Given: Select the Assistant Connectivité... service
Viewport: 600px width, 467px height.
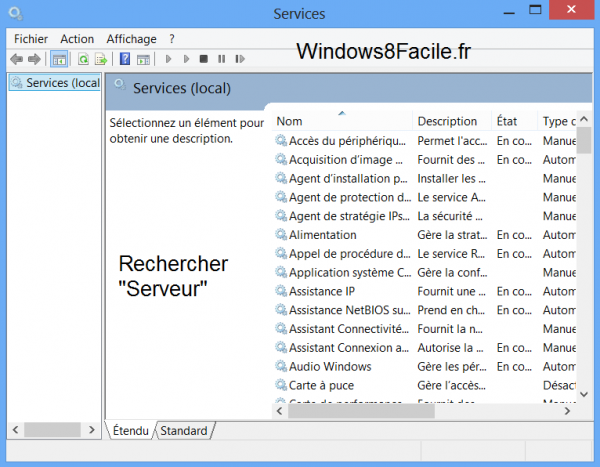Looking at the screenshot, I should (x=349, y=328).
